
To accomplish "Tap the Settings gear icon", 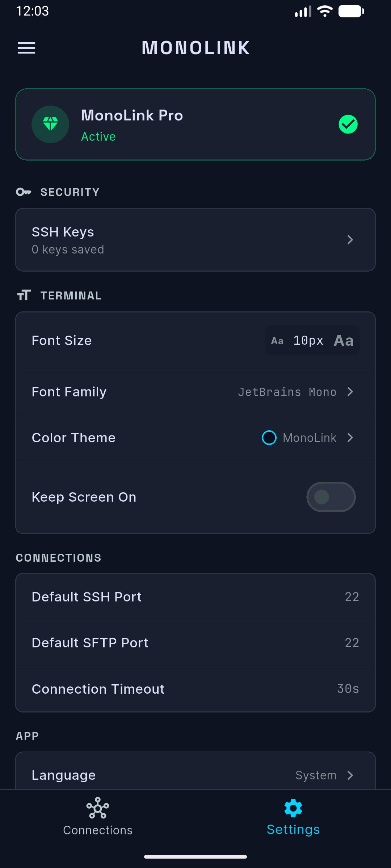I will (x=293, y=808).
